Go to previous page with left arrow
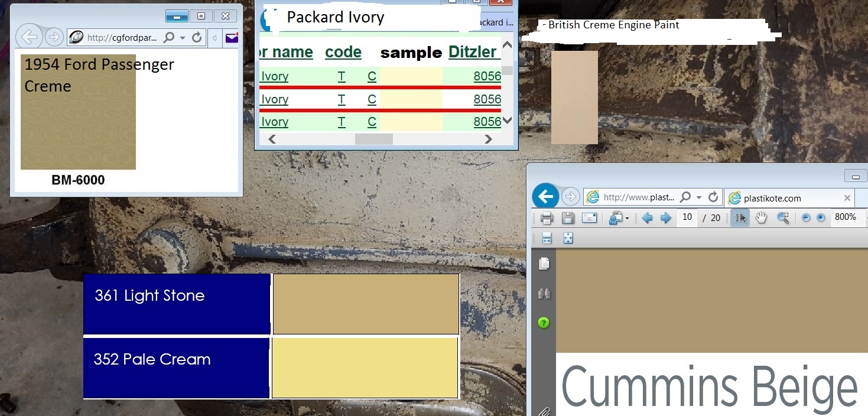Image resolution: width=868 pixels, height=416 pixels. pos(647,218)
